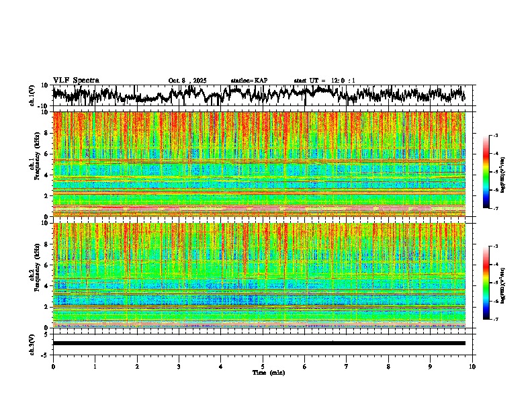Click the ch.2 color bar PSD unit label
The image size is (532, 411).
point(503,285)
